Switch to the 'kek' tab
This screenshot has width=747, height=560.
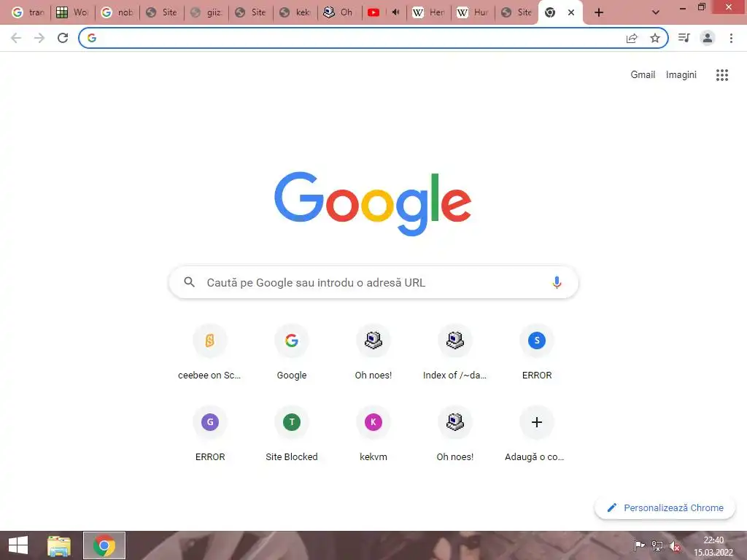pyautogui.click(x=295, y=12)
